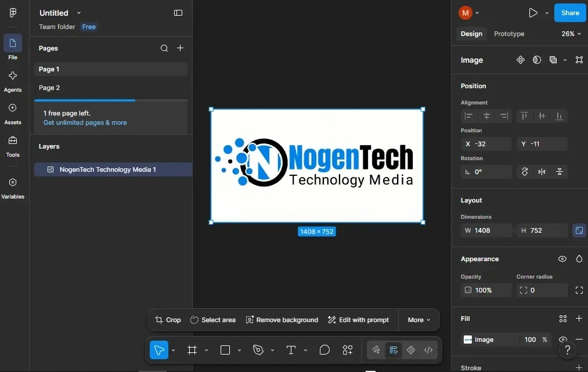This screenshot has height=372, width=588.
Task: Toggle individual corner radius icon
Action: click(x=579, y=290)
